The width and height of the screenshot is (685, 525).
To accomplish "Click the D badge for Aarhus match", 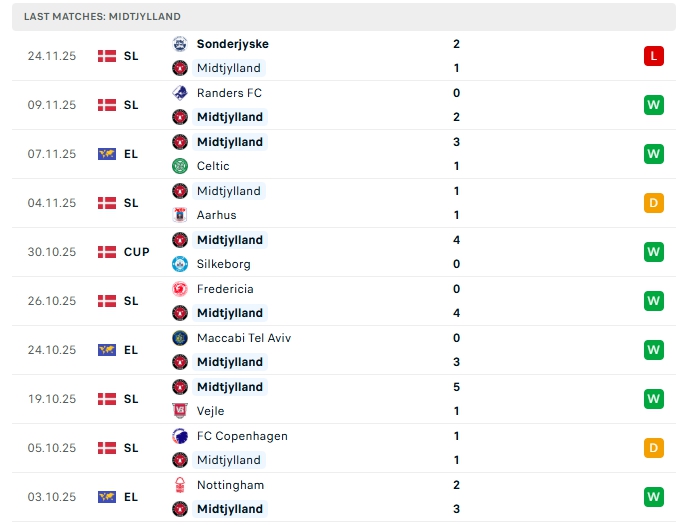I will [654, 203].
